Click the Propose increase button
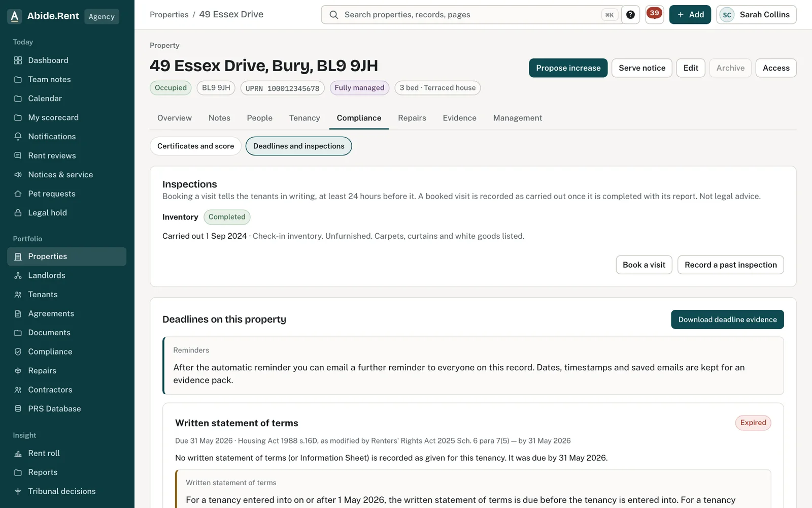 point(568,68)
